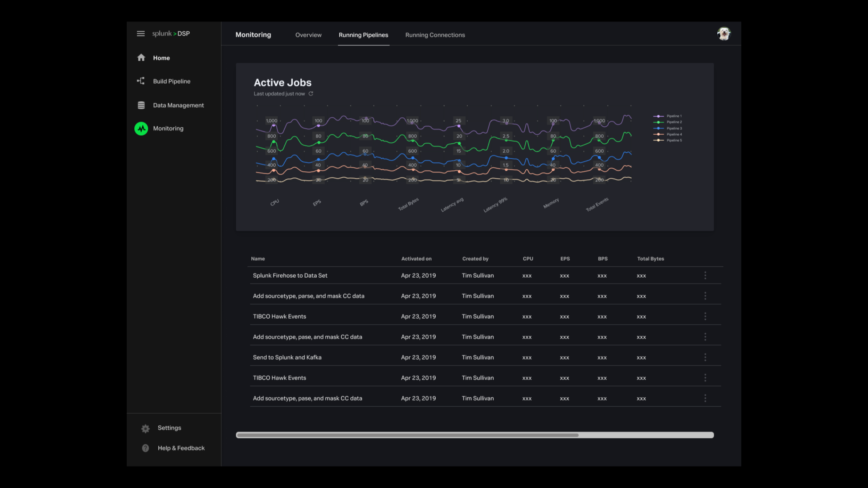Open user profile avatar
This screenshot has height=488, width=868.
pyautogui.click(x=724, y=34)
